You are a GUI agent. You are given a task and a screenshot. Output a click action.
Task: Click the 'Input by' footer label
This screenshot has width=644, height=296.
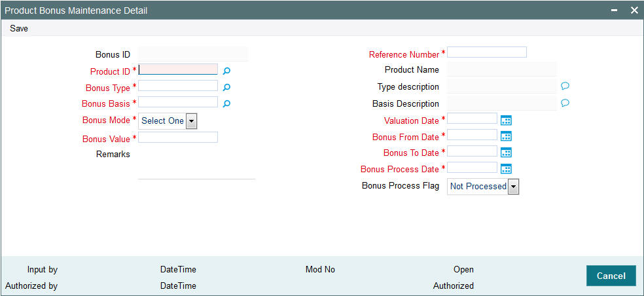pyautogui.click(x=43, y=270)
